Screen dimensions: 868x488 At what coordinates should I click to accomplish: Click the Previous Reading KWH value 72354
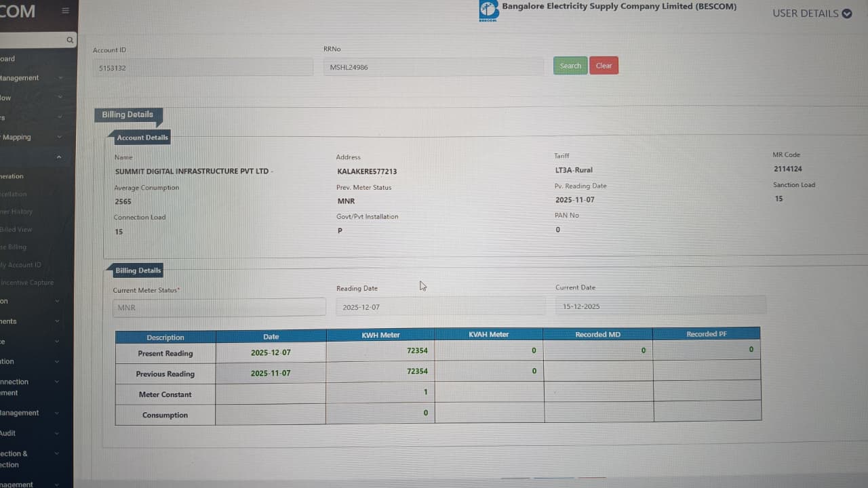coord(417,371)
